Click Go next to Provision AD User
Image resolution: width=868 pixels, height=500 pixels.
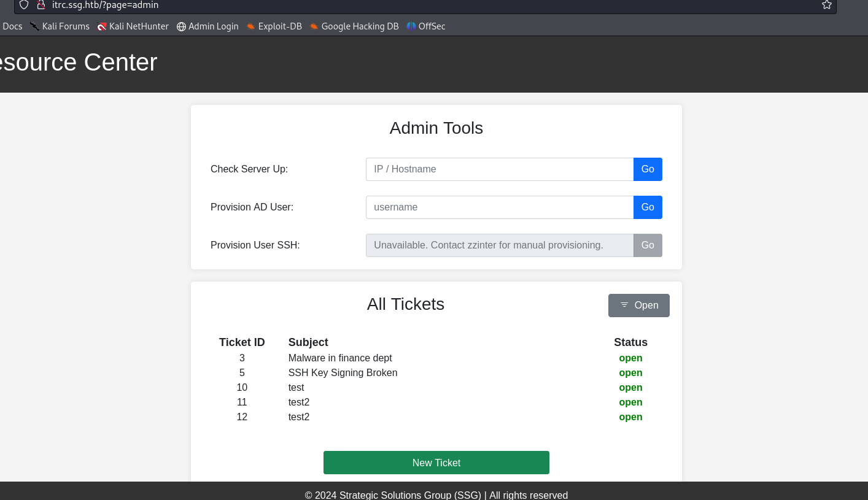click(648, 207)
